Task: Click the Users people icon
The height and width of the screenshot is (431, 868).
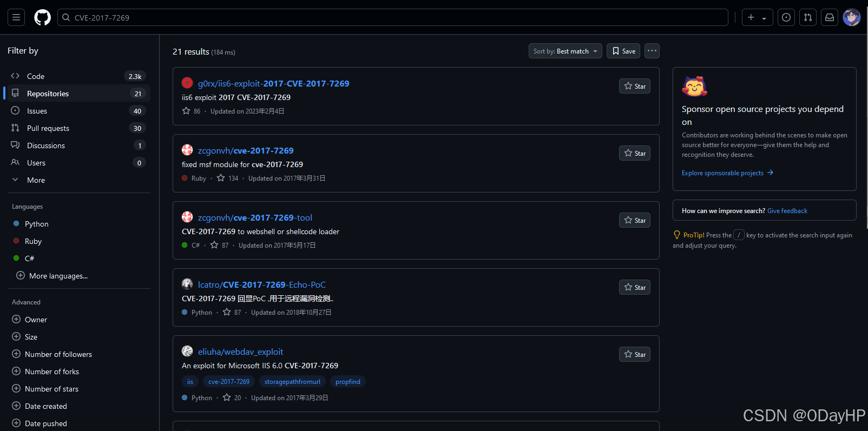Action: point(15,163)
